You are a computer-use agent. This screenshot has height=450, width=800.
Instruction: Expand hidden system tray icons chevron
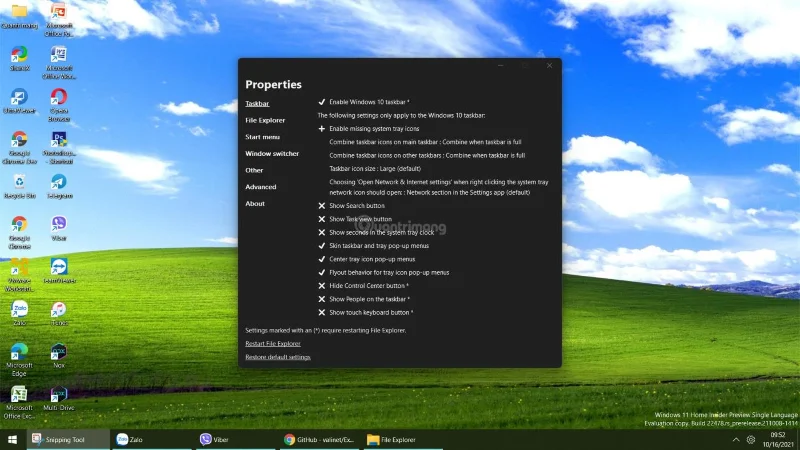736,439
